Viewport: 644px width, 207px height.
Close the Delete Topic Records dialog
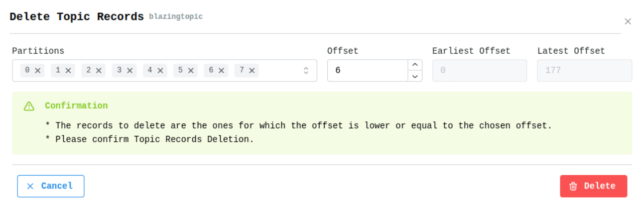[628, 21]
